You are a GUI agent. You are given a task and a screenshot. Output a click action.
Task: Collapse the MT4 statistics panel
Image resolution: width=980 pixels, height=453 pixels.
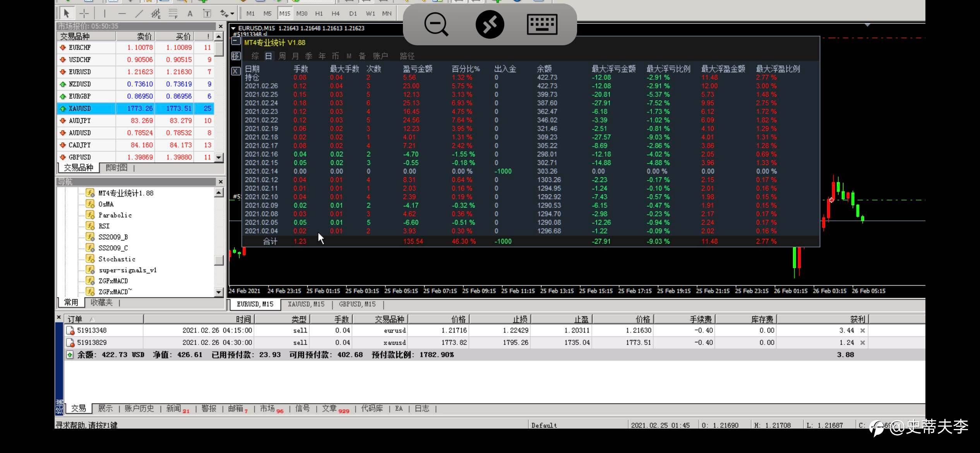(236, 41)
